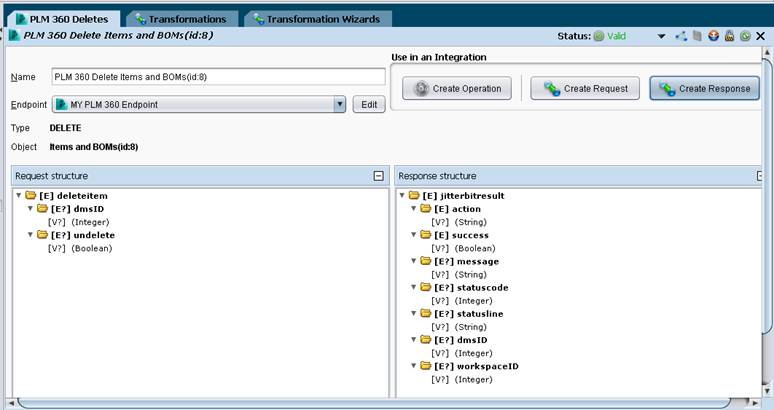Screen dimensions: 774x410
Task: Click the statuscode folder icon
Action: point(426,287)
